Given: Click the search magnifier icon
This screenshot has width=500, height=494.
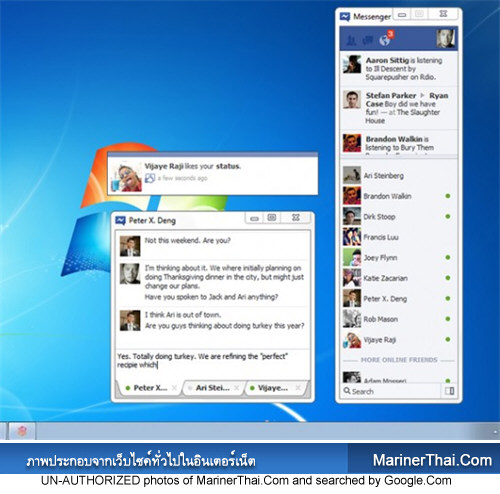Looking at the screenshot, I should (347, 391).
